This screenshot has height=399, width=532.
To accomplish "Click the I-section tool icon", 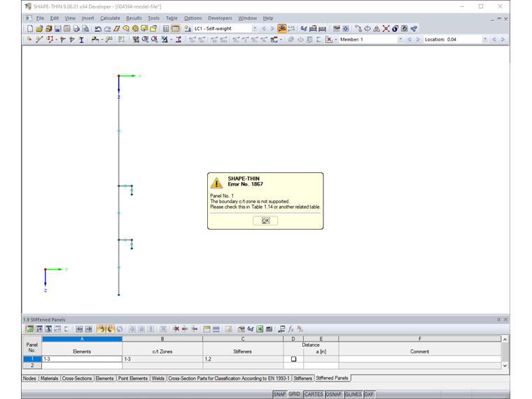I will click(x=81, y=40).
